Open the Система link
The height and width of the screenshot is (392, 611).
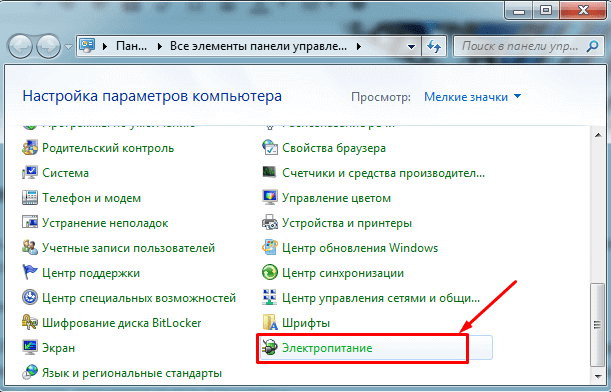(x=65, y=173)
